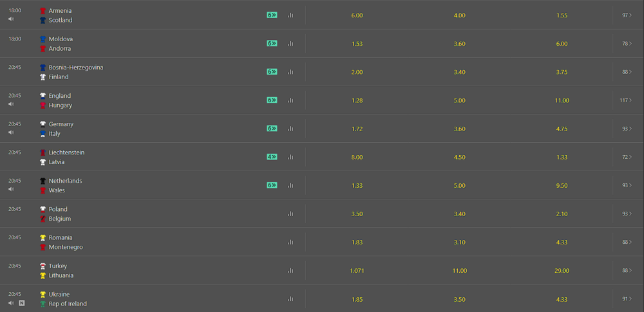644x312 pixels.
Task: Open stats icon for Poland vs Belgium
Action: [x=290, y=214]
